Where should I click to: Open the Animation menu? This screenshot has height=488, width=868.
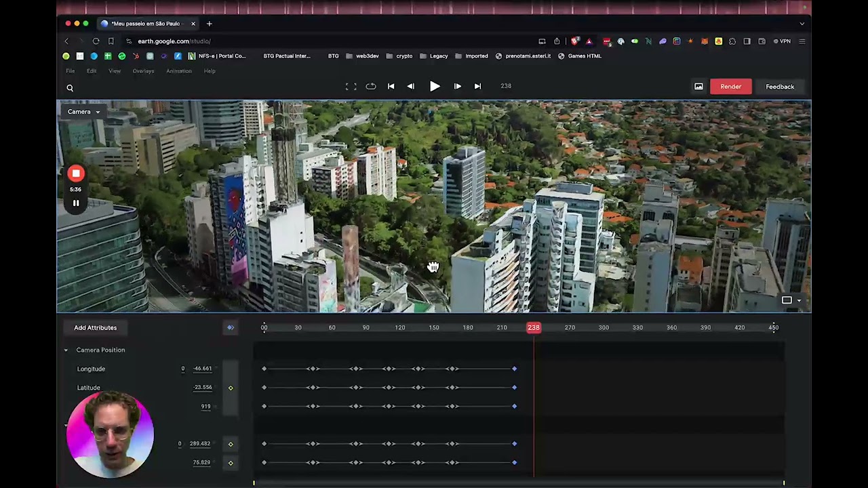[x=179, y=71]
